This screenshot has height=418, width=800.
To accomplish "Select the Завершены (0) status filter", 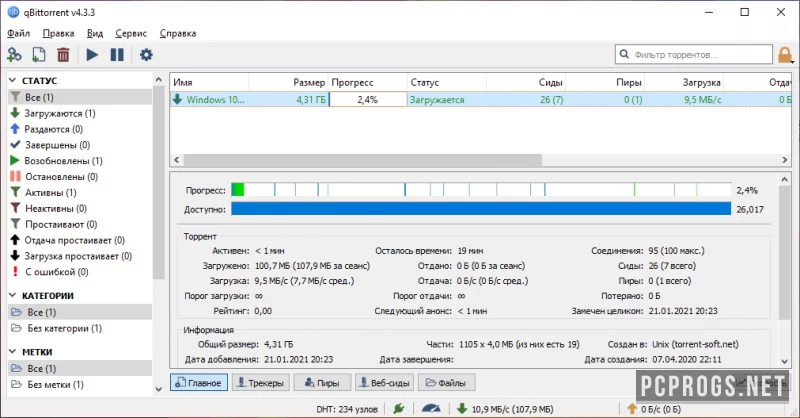I will pyautogui.click(x=57, y=145).
